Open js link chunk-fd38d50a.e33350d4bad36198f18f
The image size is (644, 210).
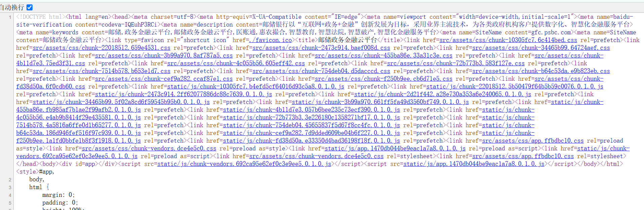(x=312, y=141)
